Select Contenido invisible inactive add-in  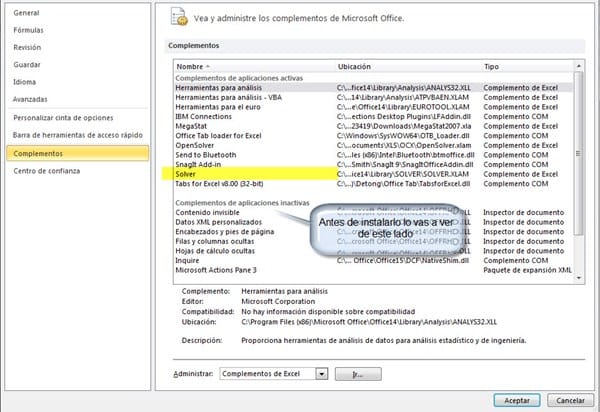[373, 213]
